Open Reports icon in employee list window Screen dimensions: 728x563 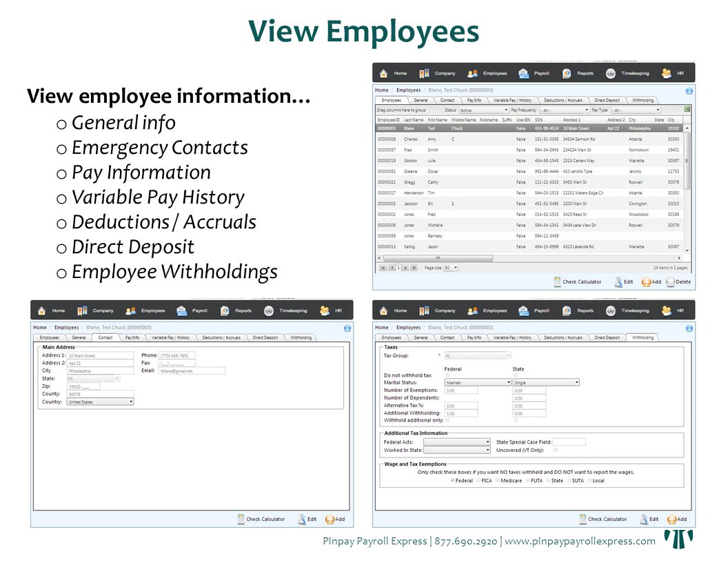click(567, 73)
